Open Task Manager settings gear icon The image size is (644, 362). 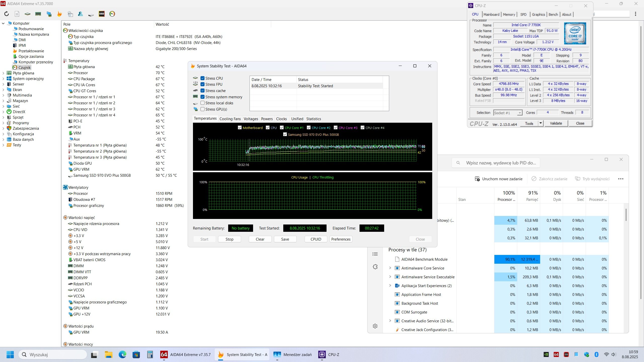[375, 326]
